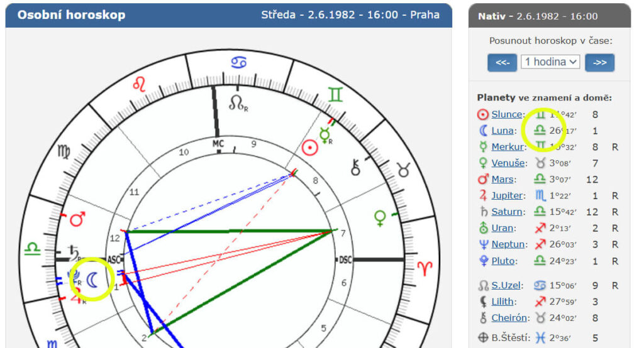Open the Luna planet link
The image size is (644, 348).
click(x=502, y=131)
